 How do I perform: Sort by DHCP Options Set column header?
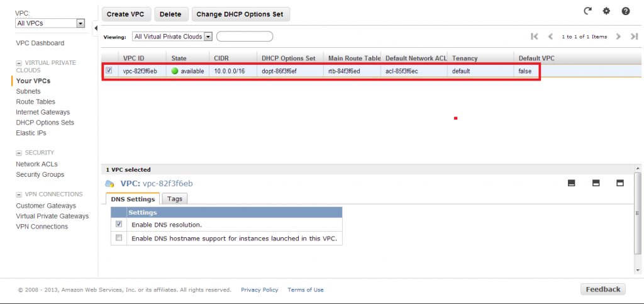[x=289, y=59]
